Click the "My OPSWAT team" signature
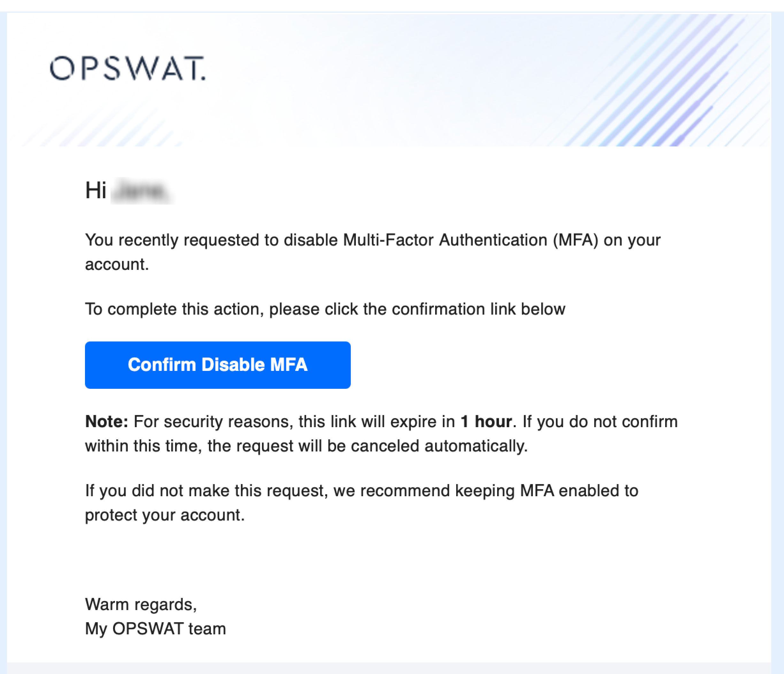This screenshot has height=674, width=784. coord(155,629)
